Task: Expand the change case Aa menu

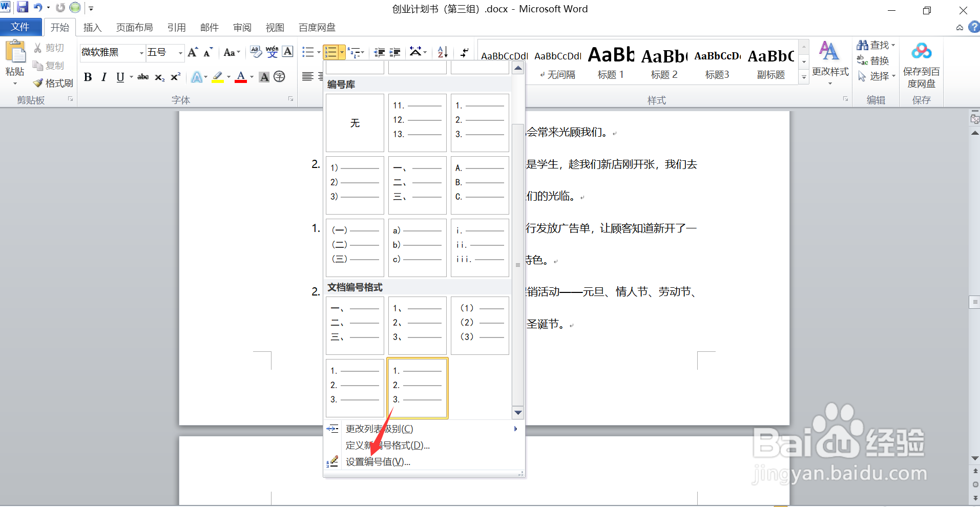Action: [232, 52]
